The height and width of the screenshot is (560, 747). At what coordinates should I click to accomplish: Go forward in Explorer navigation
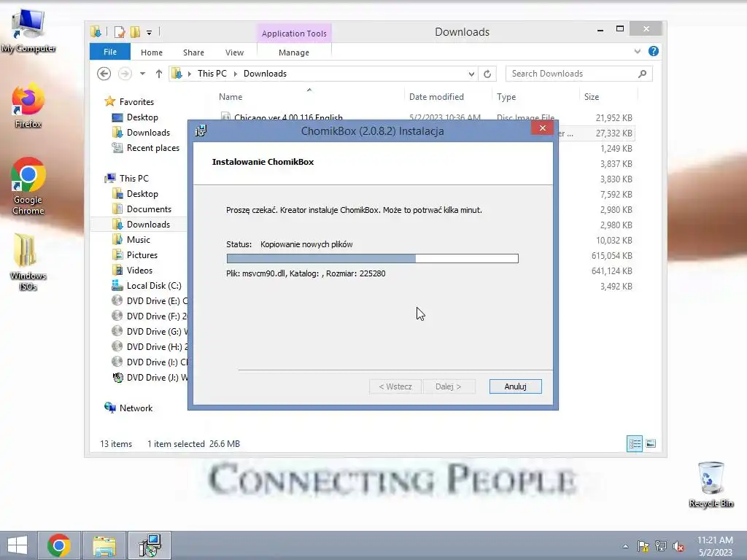pos(125,74)
